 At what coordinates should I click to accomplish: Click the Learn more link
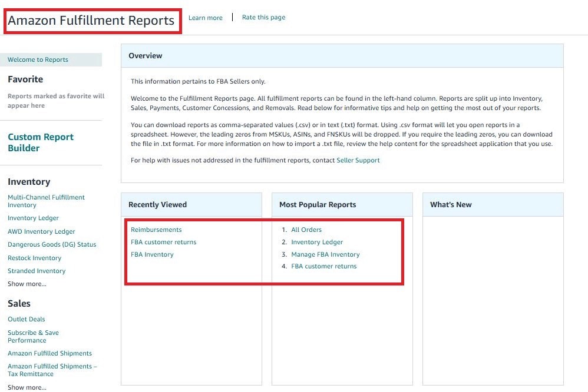(205, 17)
